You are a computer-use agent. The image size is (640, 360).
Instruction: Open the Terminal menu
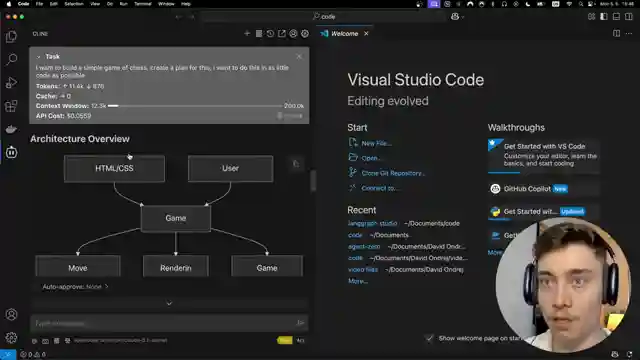pyautogui.click(x=142, y=4)
